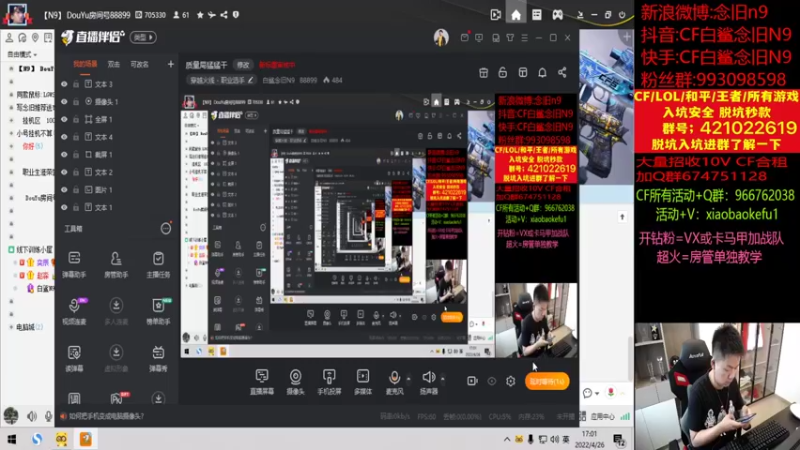Add 摄像头 camera source
This screenshot has height=450, width=800.
295,382
